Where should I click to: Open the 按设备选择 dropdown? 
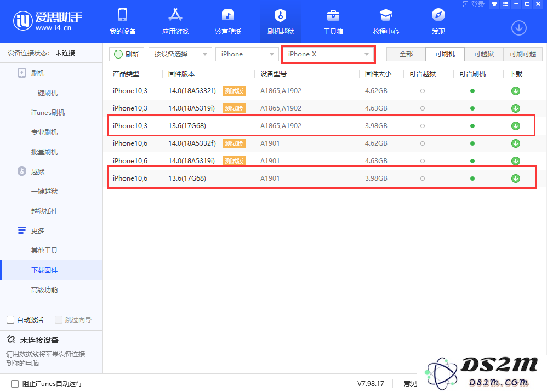[180, 54]
